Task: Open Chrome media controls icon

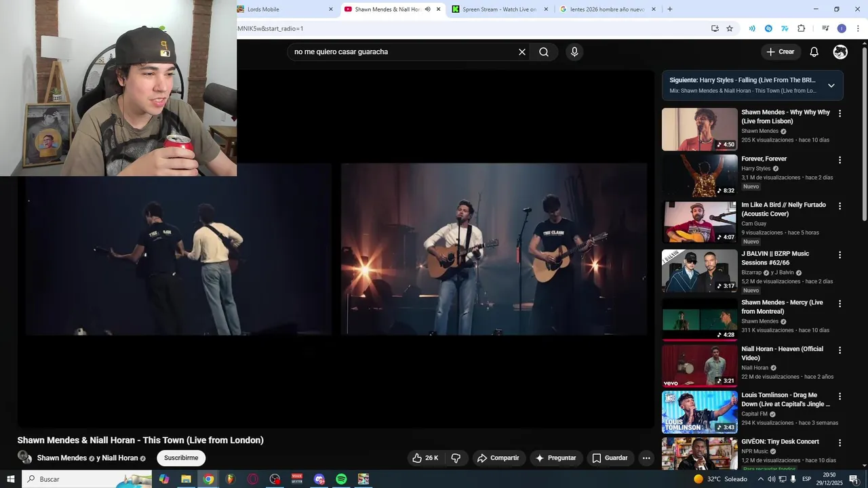Action: pos(825,28)
